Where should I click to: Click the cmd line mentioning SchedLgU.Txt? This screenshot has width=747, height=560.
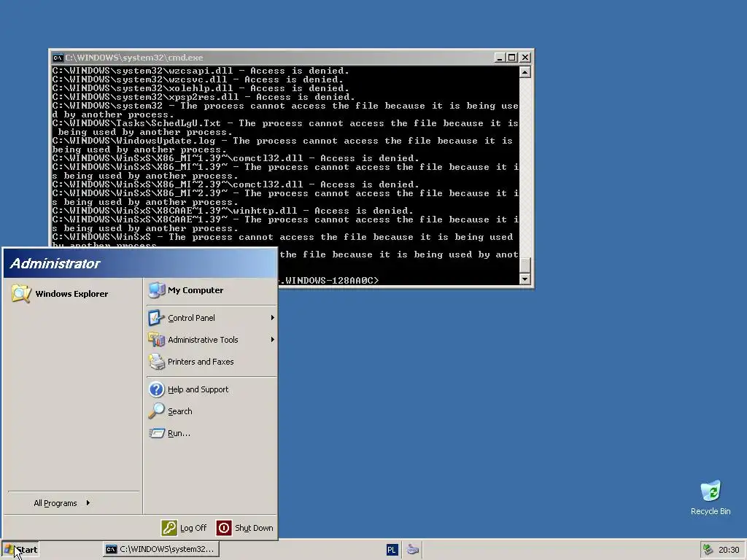285,123
